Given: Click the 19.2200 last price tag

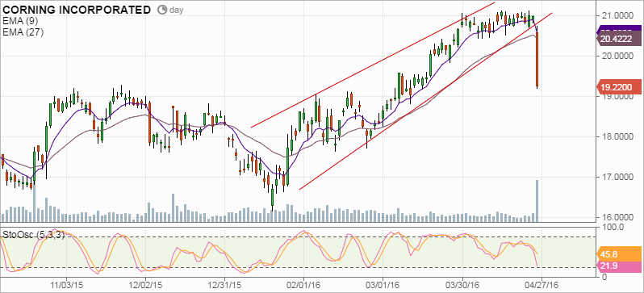Looking at the screenshot, I should pos(619,86).
